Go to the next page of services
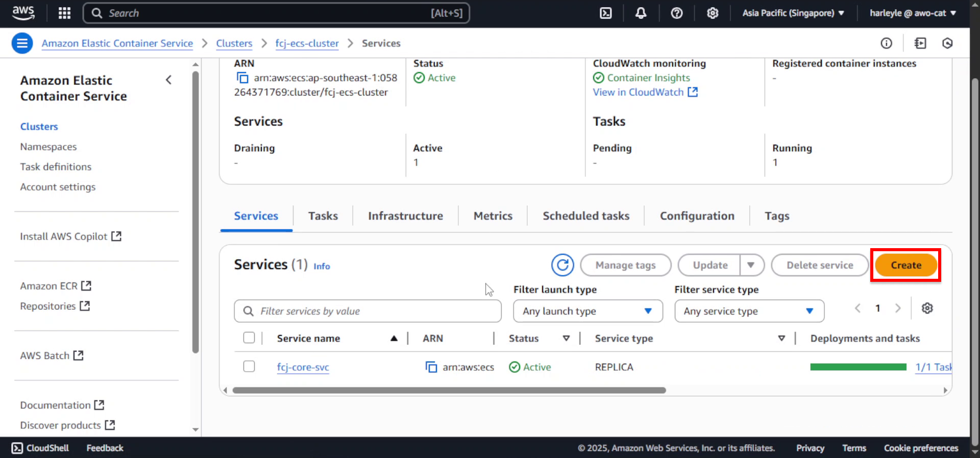Viewport: 980px width, 458px height. 898,308
